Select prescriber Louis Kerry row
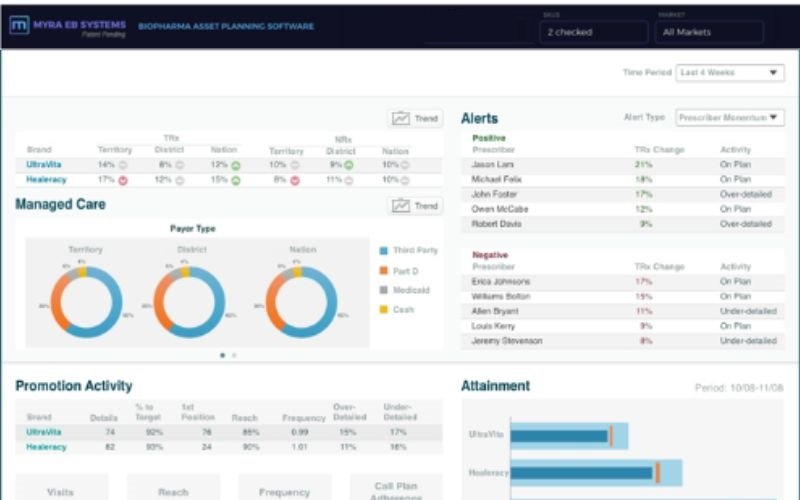The width and height of the screenshot is (800, 500). coord(623,326)
